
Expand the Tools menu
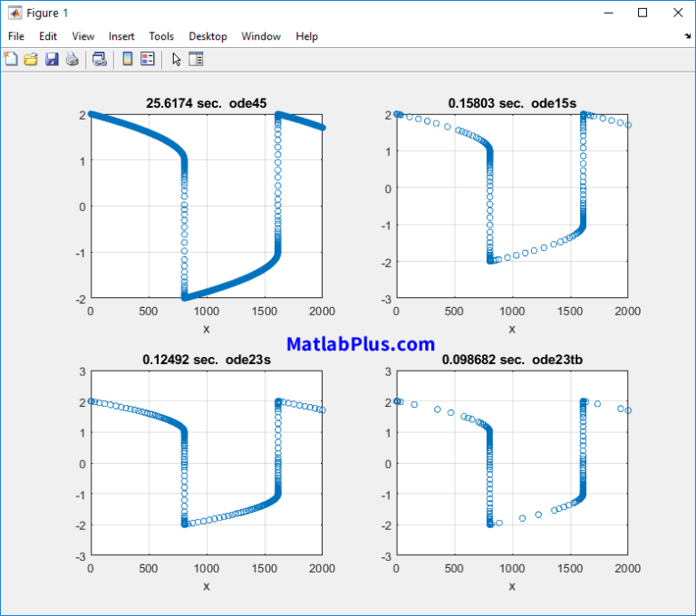coord(161,36)
